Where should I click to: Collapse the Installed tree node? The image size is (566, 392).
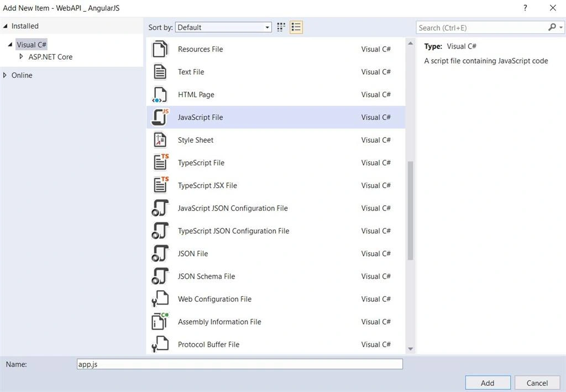[6, 26]
